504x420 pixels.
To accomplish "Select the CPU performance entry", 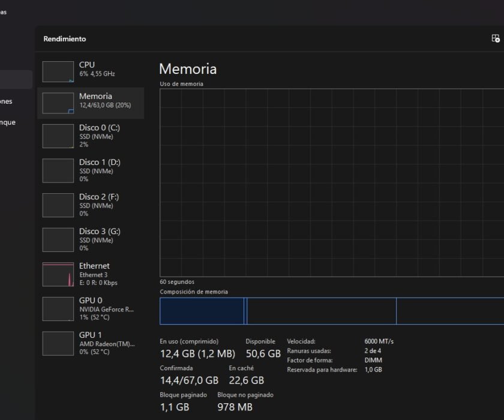I will 91,71.
